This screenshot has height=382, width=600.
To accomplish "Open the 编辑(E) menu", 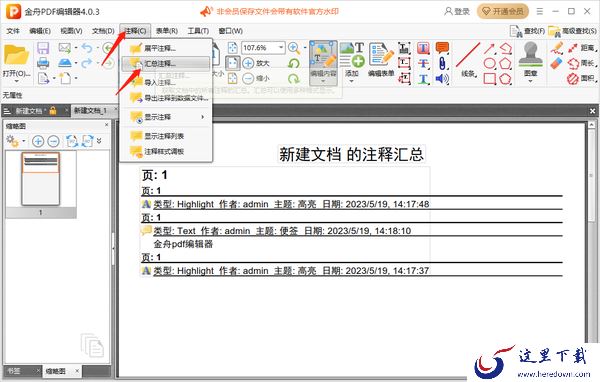I will click(40, 31).
